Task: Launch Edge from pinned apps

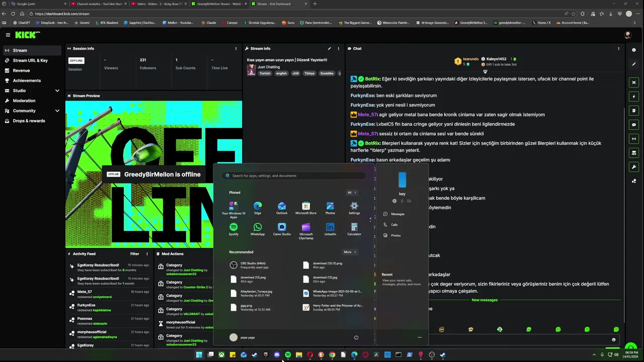Action: (x=258, y=208)
